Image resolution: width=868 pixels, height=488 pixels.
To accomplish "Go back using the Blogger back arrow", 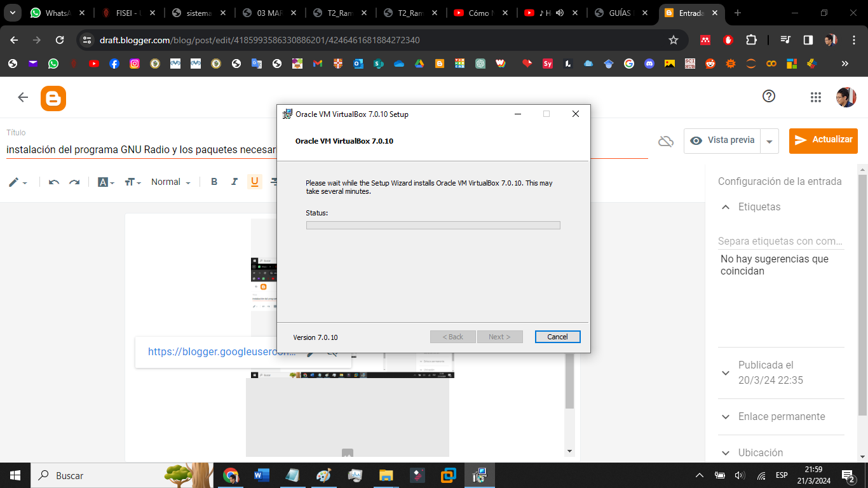I will pyautogui.click(x=23, y=97).
